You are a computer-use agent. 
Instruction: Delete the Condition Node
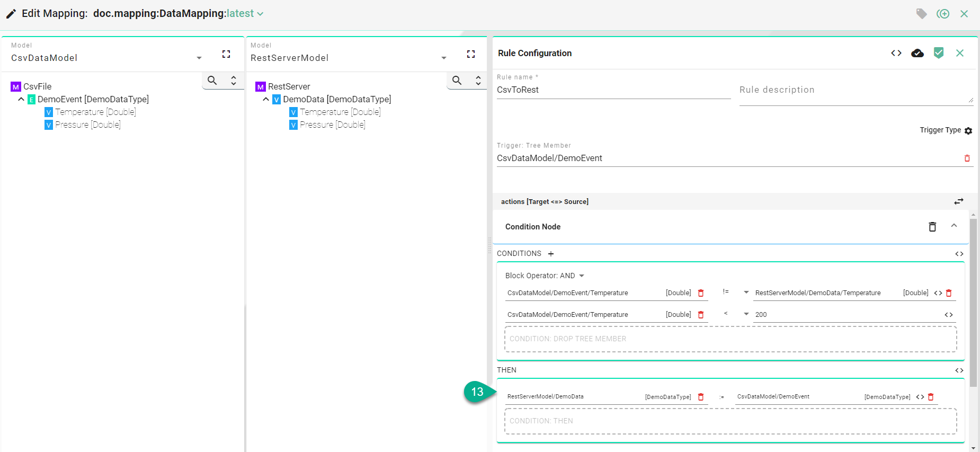pyautogui.click(x=932, y=227)
